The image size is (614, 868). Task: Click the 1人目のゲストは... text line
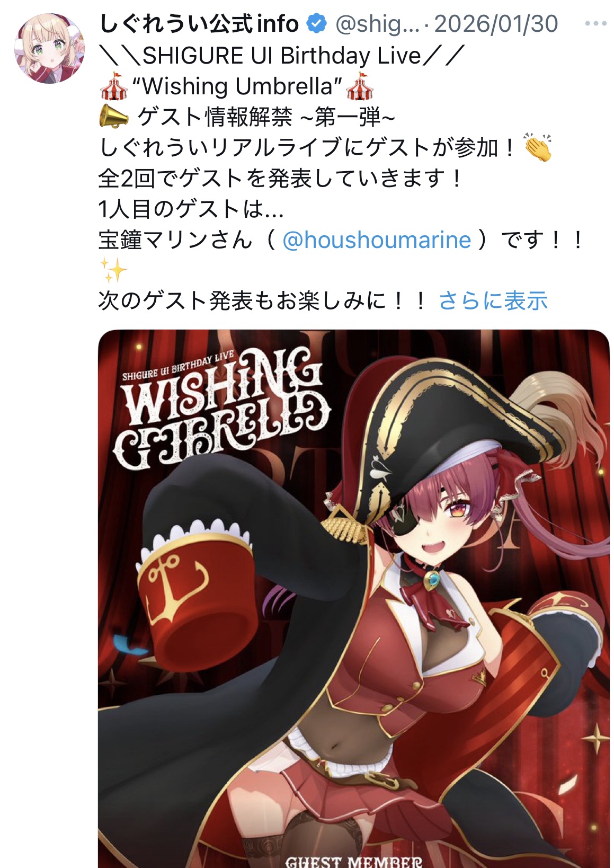click(x=191, y=209)
